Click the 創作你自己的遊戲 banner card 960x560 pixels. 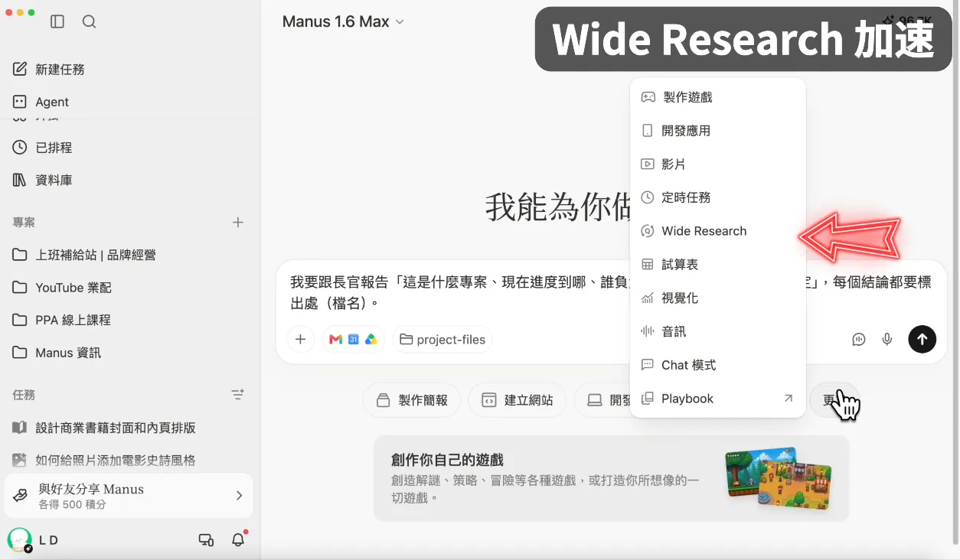click(611, 479)
